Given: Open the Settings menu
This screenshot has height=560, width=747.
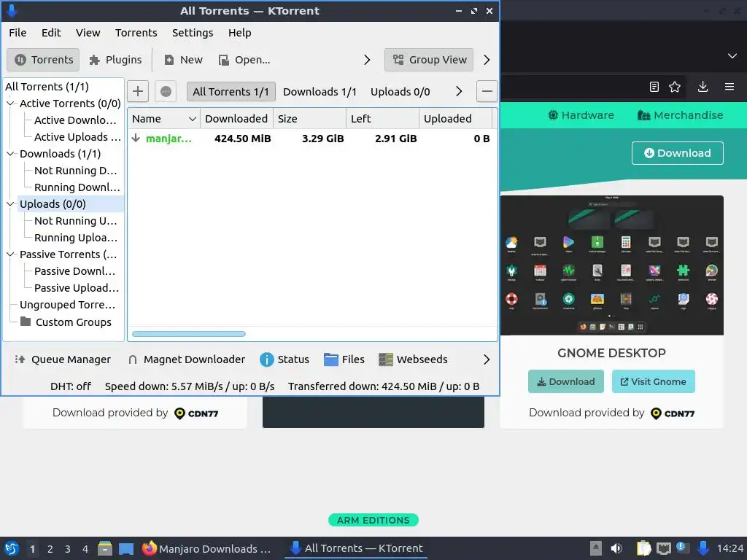Looking at the screenshot, I should click(193, 33).
